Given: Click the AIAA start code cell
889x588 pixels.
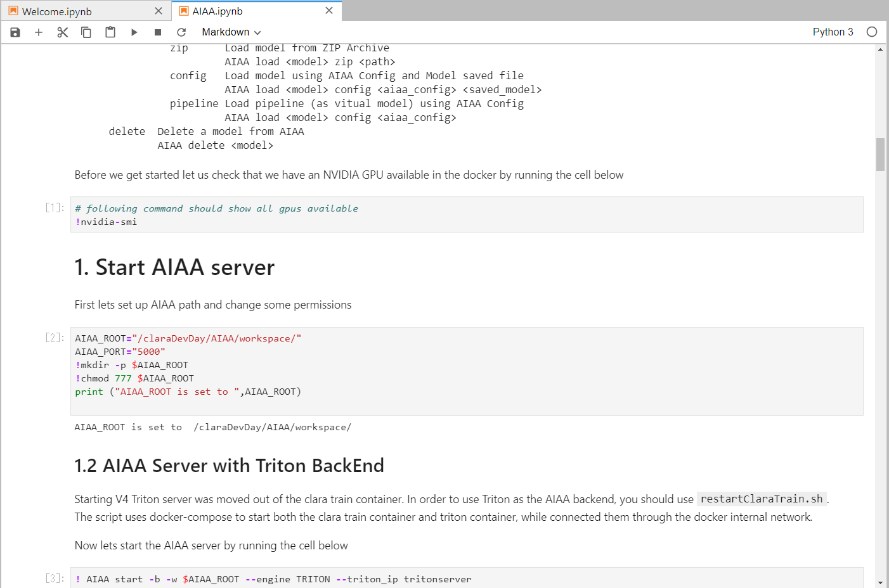Looking at the screenshot, I should (467, 578).
